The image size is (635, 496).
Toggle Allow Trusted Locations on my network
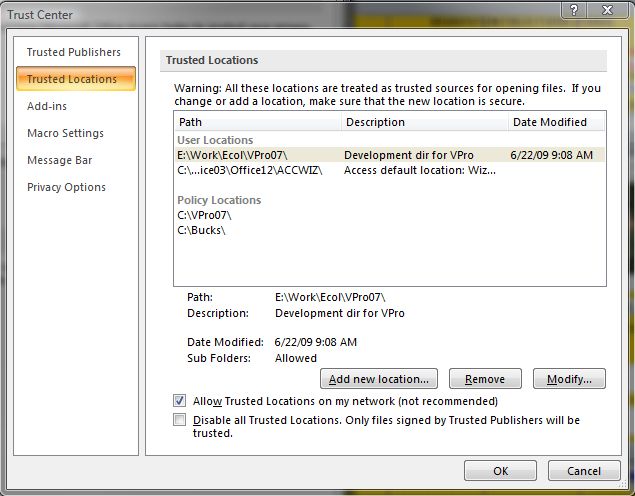pos(179,401)
